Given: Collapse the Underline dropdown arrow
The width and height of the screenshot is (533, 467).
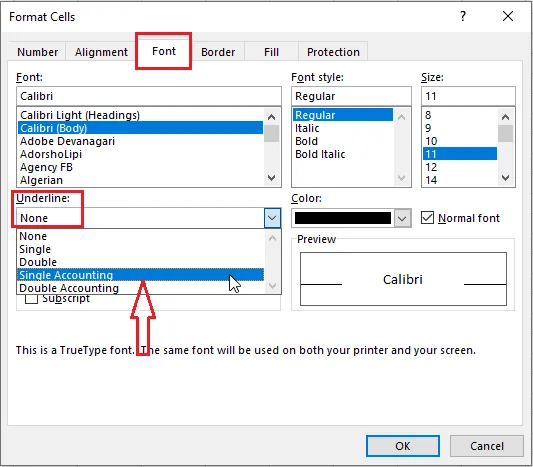Looking at the screenshot, I should [x=272, y=218].
